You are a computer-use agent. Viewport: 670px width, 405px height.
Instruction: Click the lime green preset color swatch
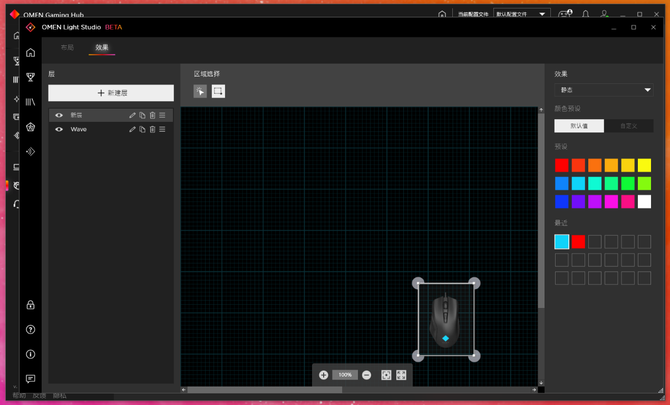(x=644, y=184)
